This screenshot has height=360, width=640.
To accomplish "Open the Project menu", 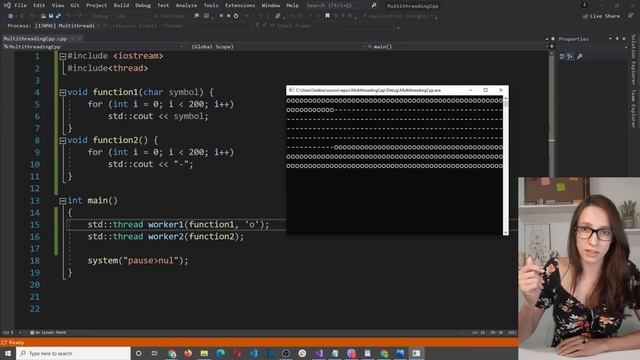I will click(x=96, y=5).
